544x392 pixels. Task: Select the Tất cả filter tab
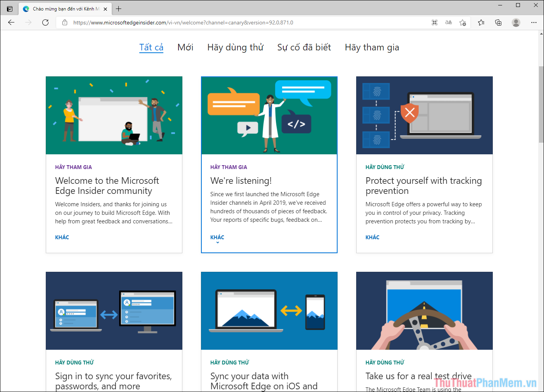(x=151, y=47)
